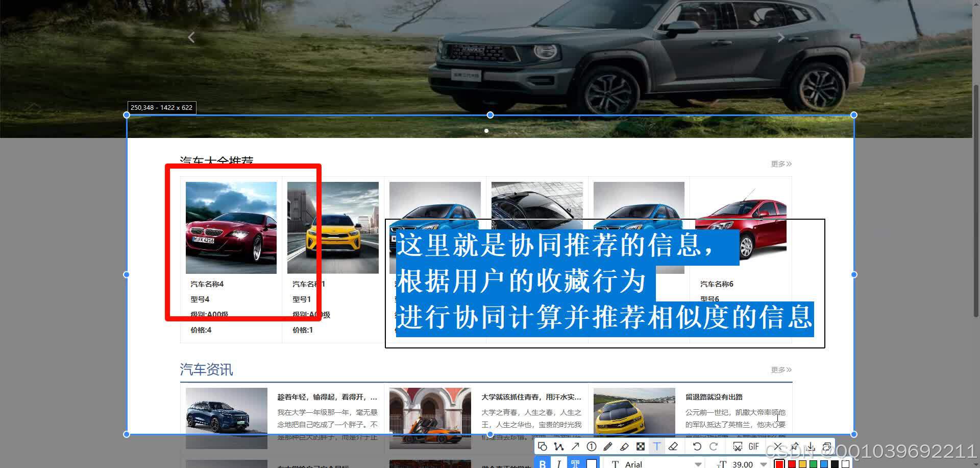Image resolution: width=980 pixels, height=468 pixels.
Task: Pick the blue color swatch
Action: [x=824, y=464]
